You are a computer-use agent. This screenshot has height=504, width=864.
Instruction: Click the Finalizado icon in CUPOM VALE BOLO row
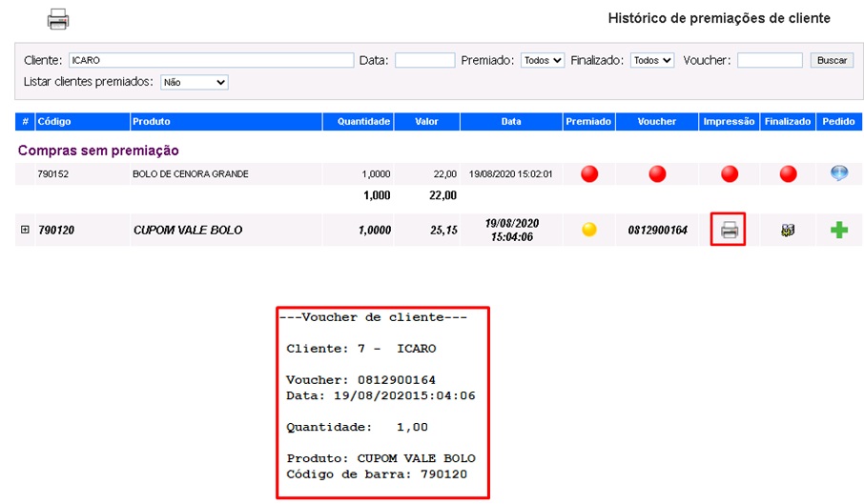point(788,230)
